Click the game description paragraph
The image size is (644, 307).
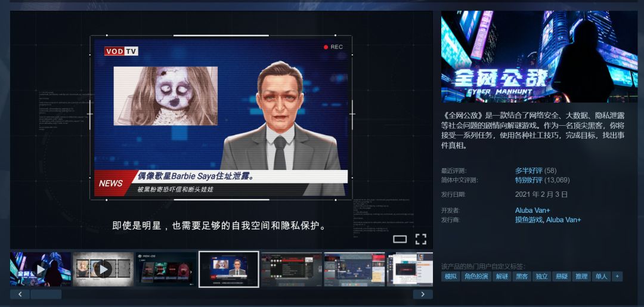click(x=532, y=131)
